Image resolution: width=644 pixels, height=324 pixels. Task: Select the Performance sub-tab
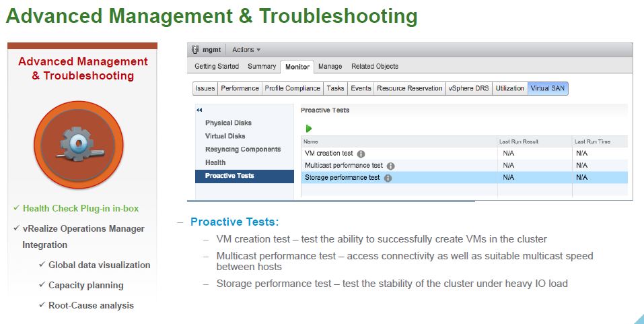click(240, 88)
